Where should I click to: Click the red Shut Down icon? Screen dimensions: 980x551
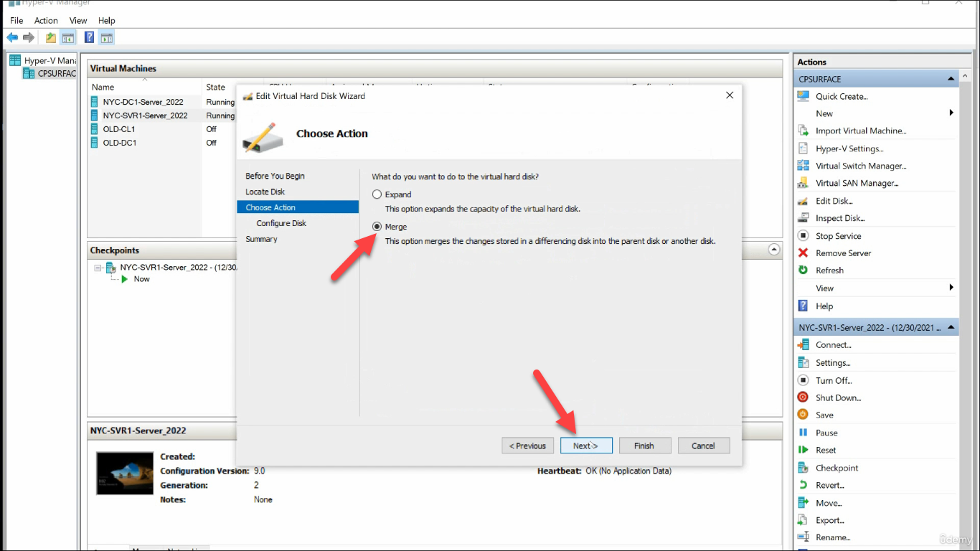click(804, 397)
